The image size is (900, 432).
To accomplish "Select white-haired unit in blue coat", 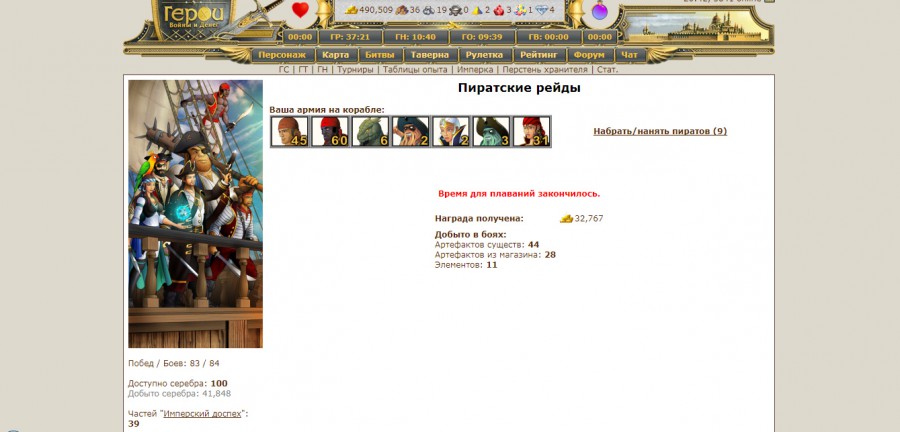I will point(451,131).
